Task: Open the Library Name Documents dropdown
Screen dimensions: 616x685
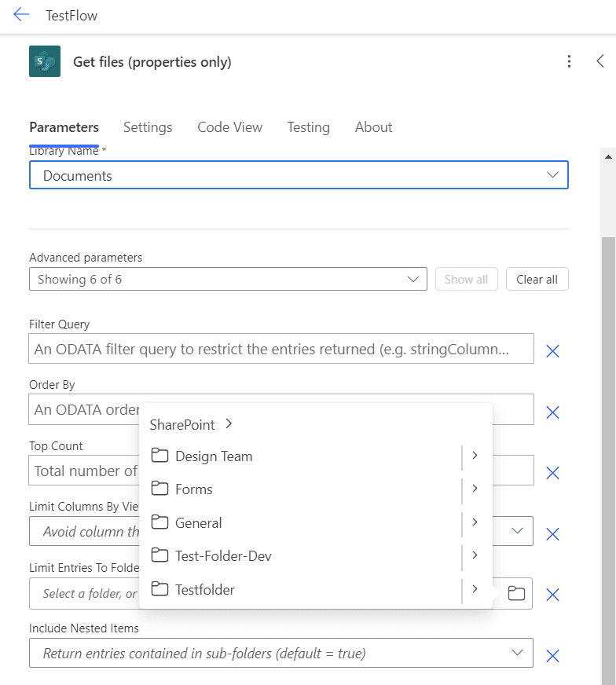Action: (299, 175)
